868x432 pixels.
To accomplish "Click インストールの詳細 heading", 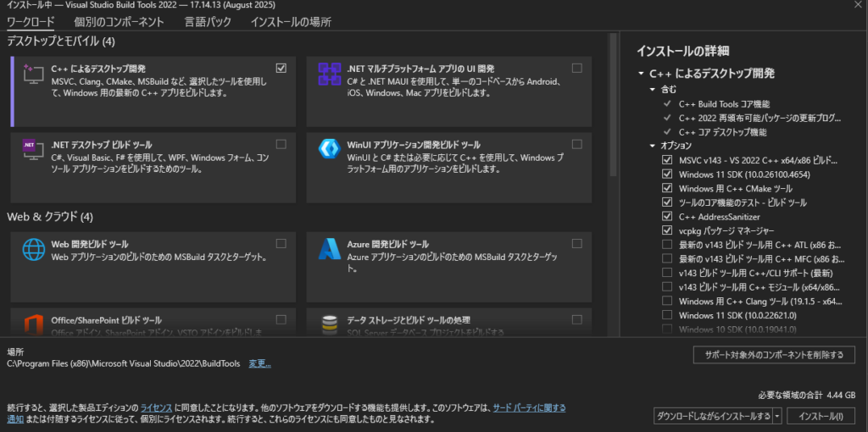I will (682, 51).
